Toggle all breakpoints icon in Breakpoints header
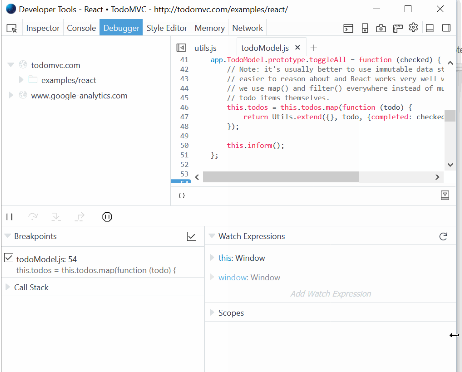 tap(191, 237)
